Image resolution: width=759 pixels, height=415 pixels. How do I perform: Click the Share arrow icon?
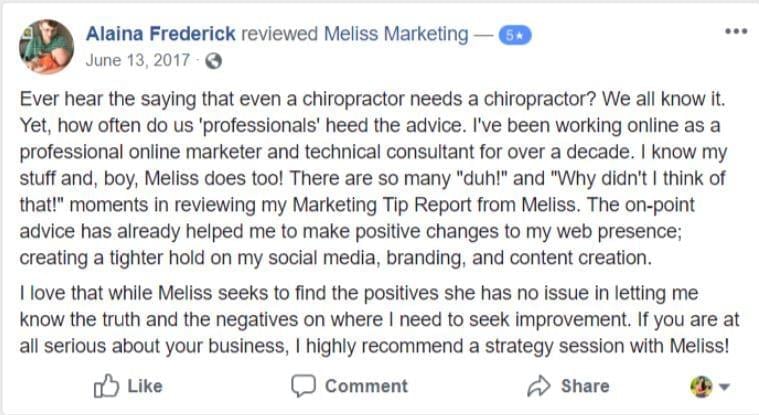(x=539, y=386)
